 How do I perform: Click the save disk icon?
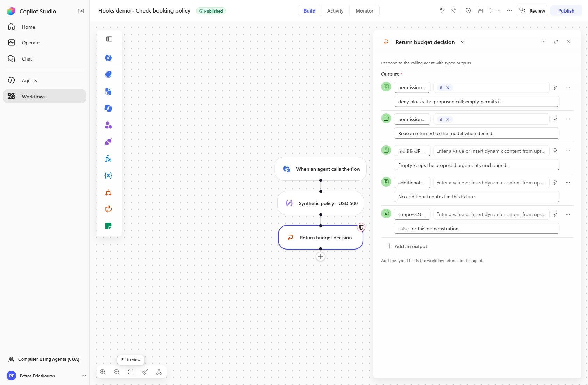coord(480,10)
